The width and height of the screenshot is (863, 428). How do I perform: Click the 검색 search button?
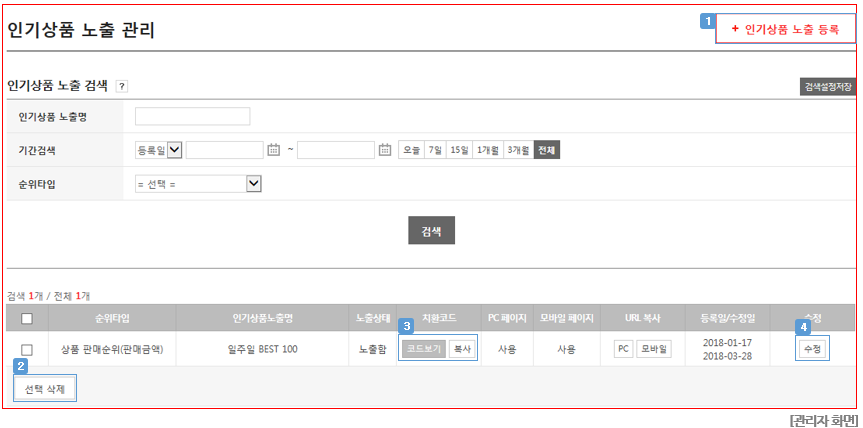(x=432, y=231)
